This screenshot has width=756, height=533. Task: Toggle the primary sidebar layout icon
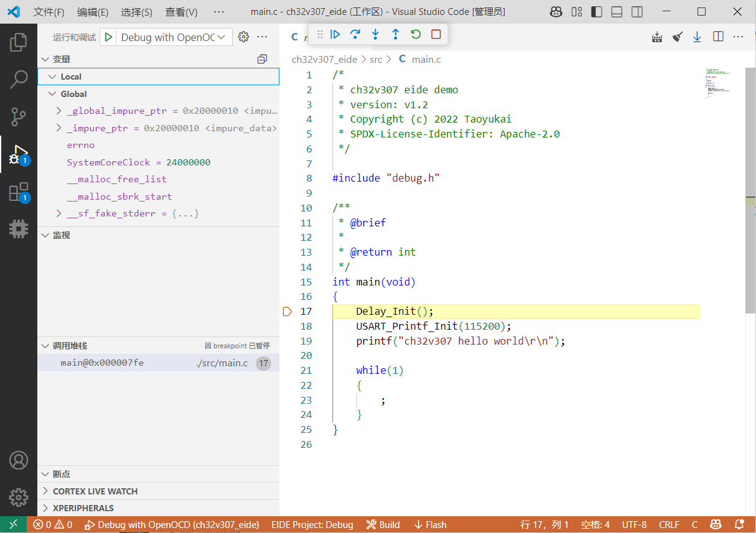pos(597,12)
